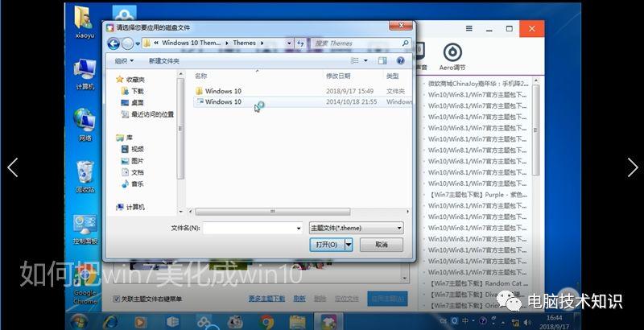Launch Internet Explorer from the taskbar

tap(111, 322)
